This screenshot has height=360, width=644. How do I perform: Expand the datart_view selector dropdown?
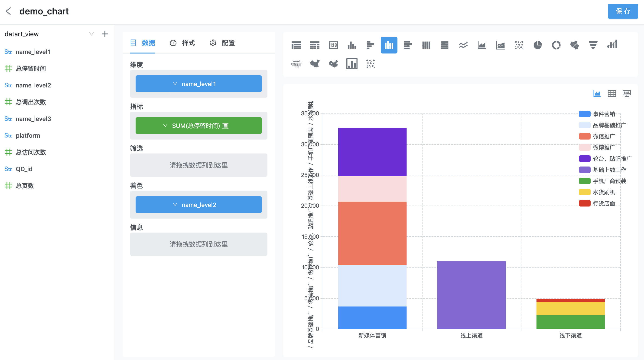[x=91, y=34]
